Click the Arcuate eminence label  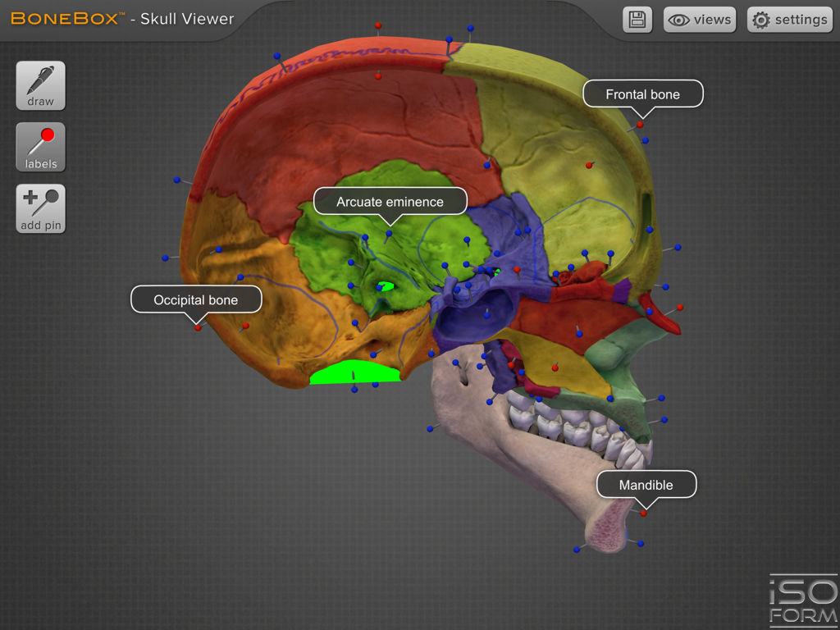(390, 201)
